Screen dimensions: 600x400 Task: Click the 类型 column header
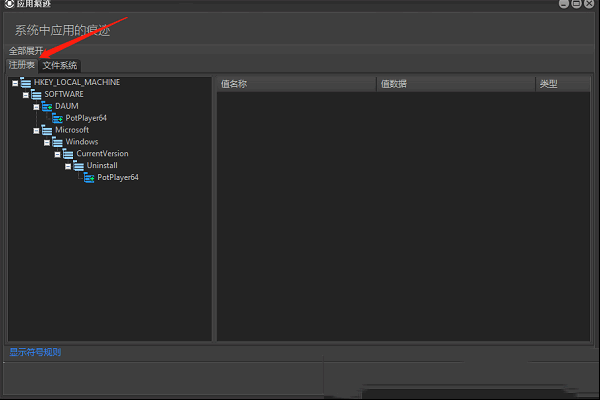point(562,84)
